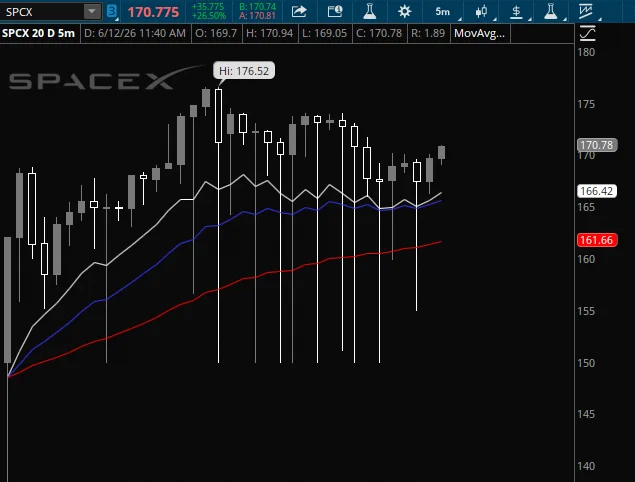635x482 pixels.
Task: Click the Hi: 176.52 price bubble
Action: click(244, 71)
